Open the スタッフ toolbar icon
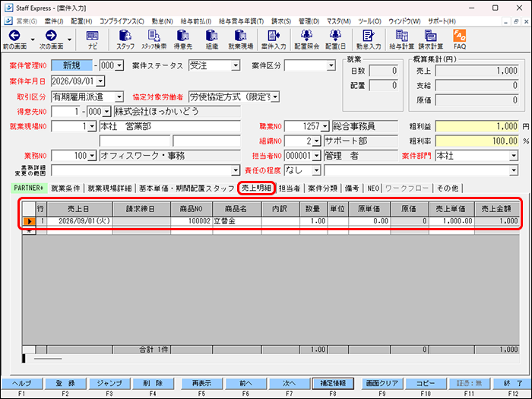Image resolution: width=532 pixels, height=399 pixels. 125,40
